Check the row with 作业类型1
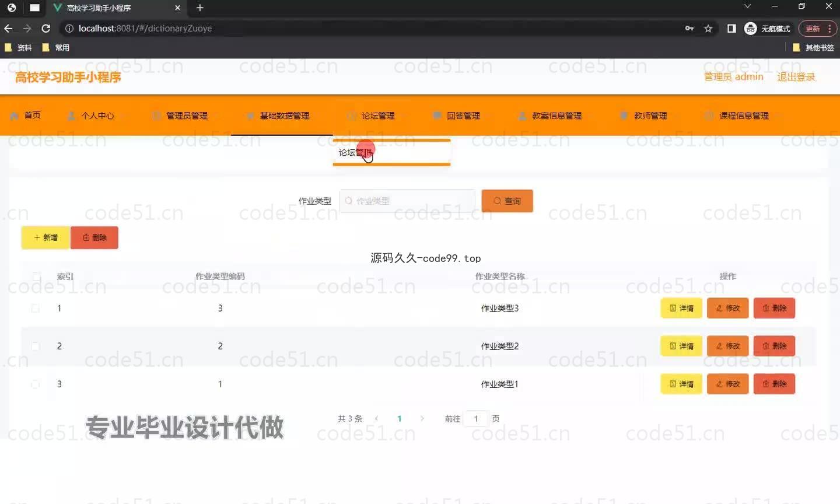 [x=35, y=384]
